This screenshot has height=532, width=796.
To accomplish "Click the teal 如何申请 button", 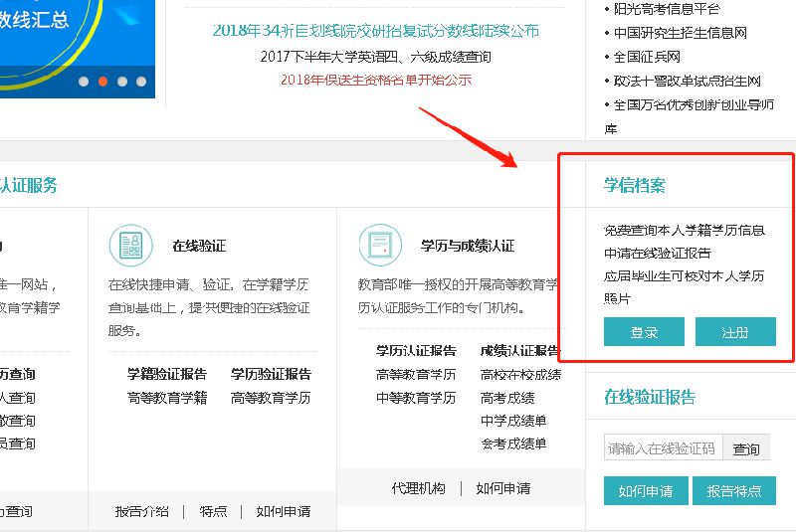I will [x=646, y=490].
